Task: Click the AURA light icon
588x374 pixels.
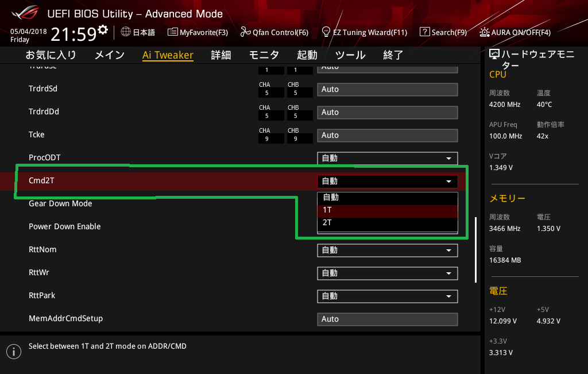Action: coord(484,32)
